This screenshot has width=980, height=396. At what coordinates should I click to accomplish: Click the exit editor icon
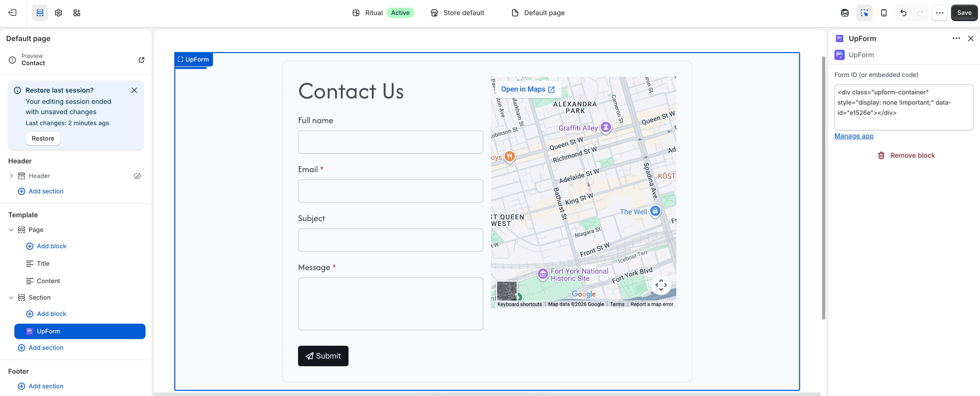click(x=13, y=13)
